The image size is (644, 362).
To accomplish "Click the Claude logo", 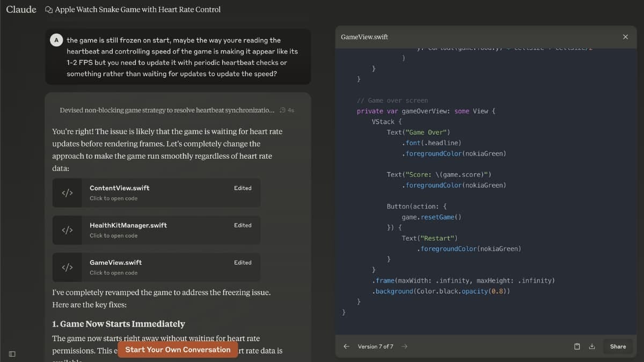I will (21, 9).
